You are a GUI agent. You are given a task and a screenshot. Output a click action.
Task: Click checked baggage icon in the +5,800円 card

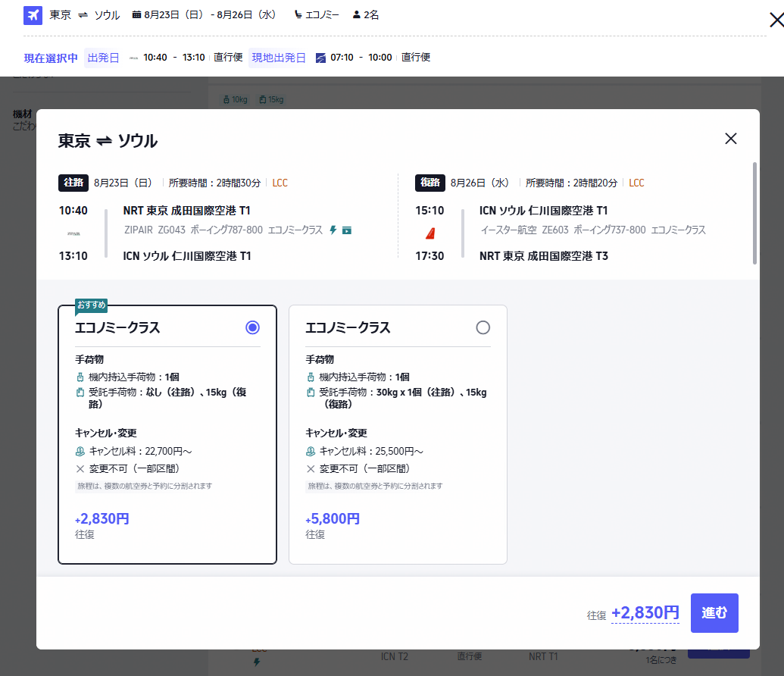click(311, 393)
